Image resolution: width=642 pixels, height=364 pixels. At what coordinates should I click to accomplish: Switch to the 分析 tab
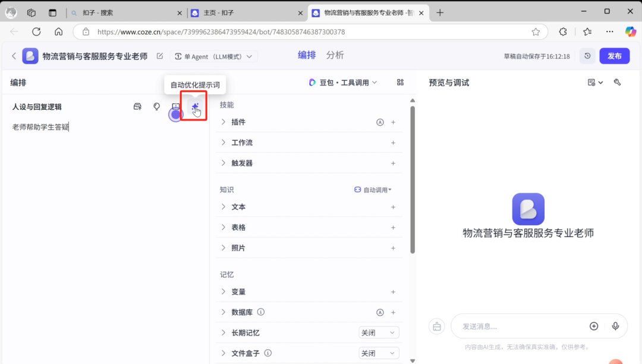tap(335, 55)
